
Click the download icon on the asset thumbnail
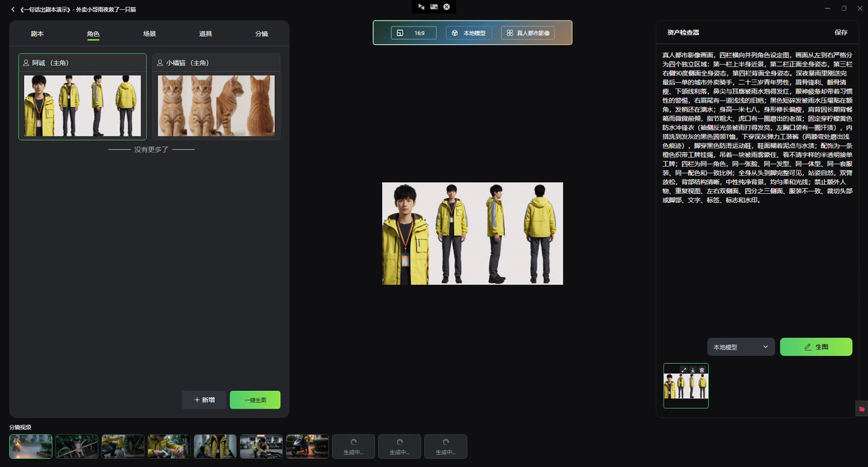693,370
